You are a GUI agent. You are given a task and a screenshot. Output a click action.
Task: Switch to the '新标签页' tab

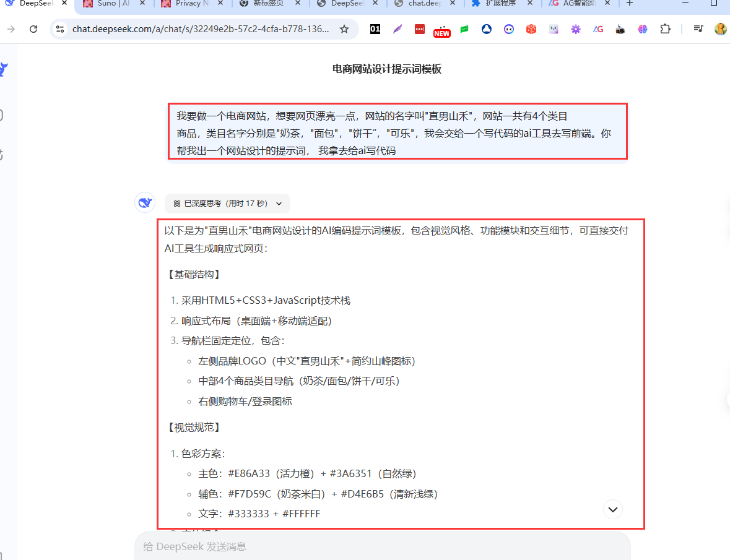[x=267, y=4]
